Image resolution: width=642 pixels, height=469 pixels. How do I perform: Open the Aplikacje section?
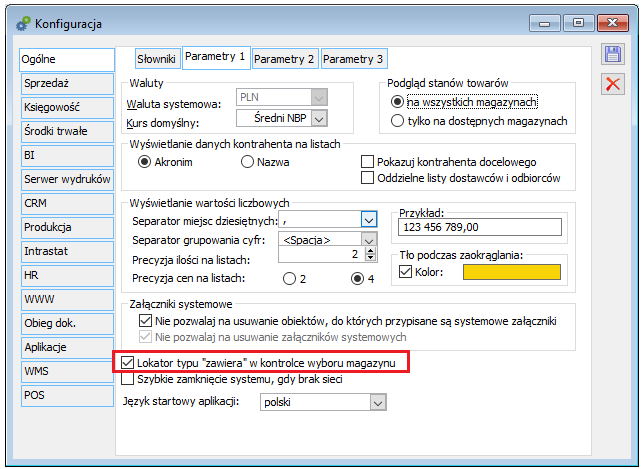(67, 347)
